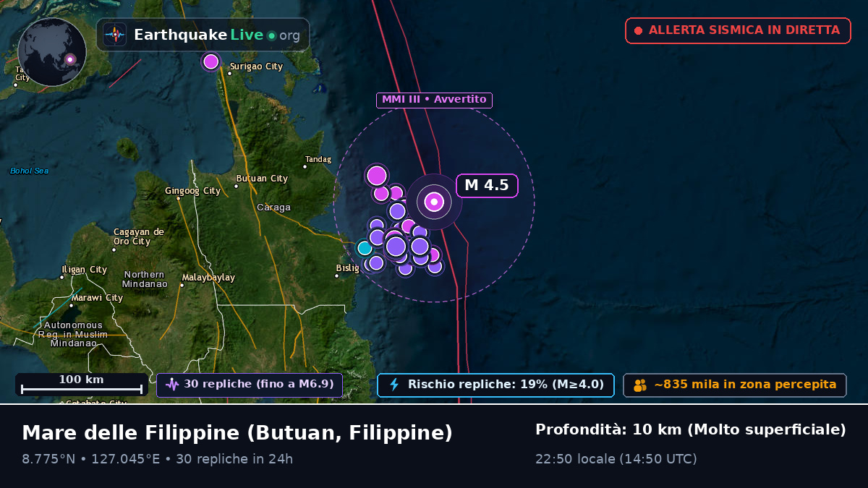Click the M 4.5 magnitude label

(487, 185)
